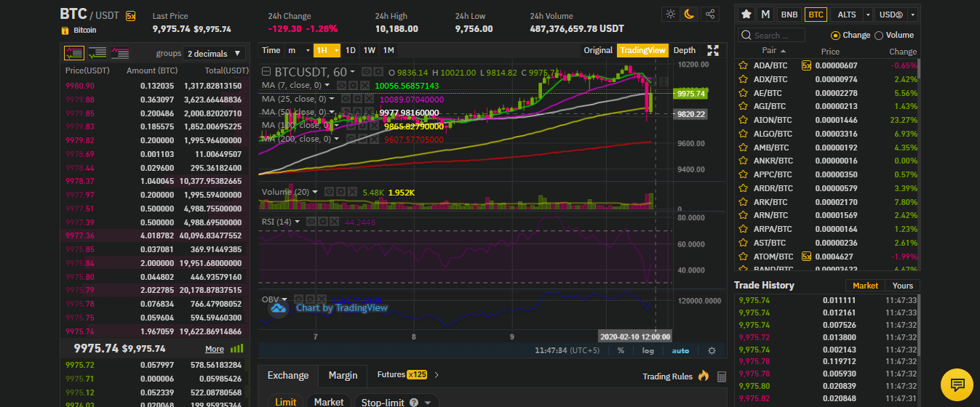The width and height of the screenshot is (980, 407).
Task: Click More link under order book
Action: pyautogui.click(x=215, y=349)
